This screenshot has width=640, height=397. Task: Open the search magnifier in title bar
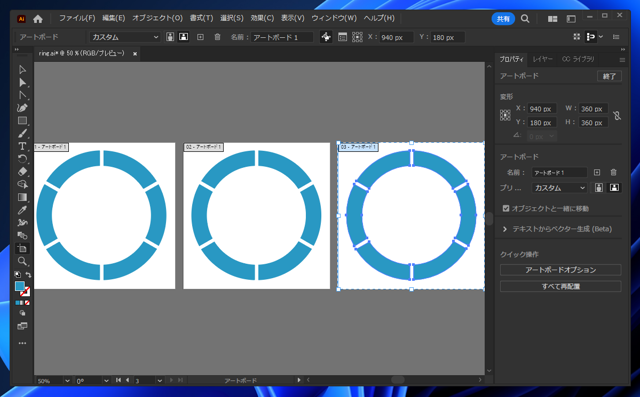pos(525,19)
